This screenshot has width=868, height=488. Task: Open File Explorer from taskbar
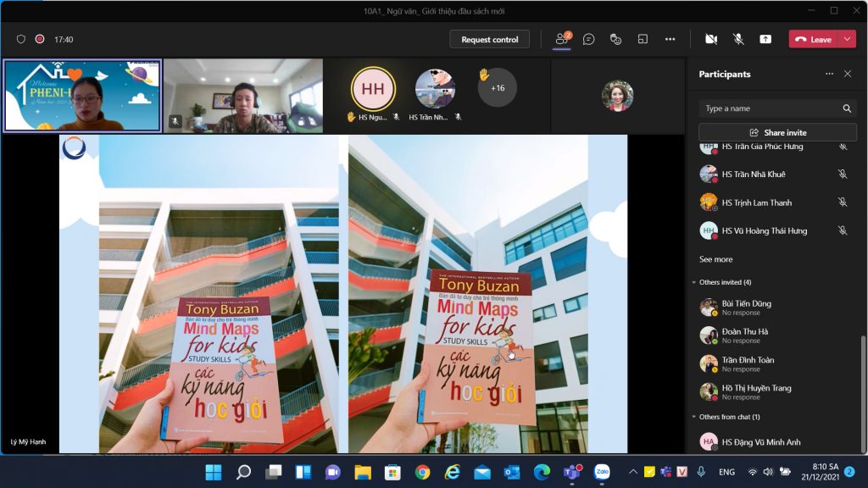point(363,472)
